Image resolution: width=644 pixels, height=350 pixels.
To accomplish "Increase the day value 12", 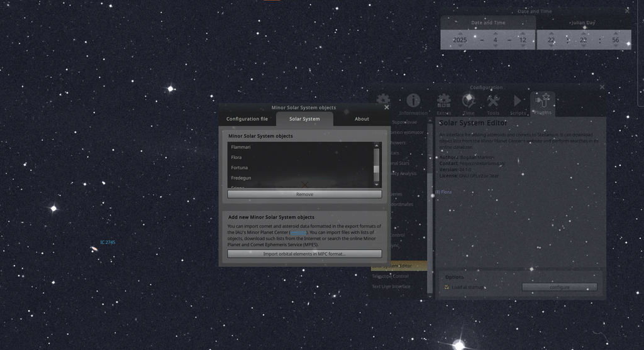I will [523, 34].
